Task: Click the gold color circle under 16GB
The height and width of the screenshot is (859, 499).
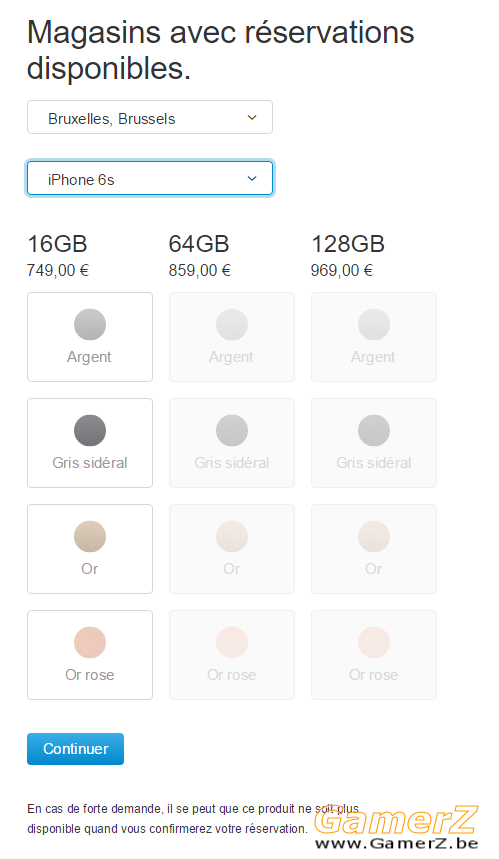Action: 90,536
